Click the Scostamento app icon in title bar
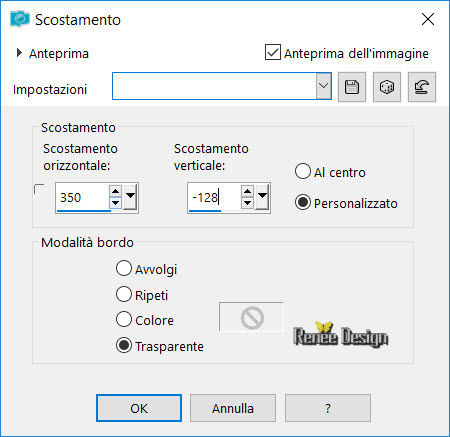This screenshot has width=450, height=437. click(19, 19)
